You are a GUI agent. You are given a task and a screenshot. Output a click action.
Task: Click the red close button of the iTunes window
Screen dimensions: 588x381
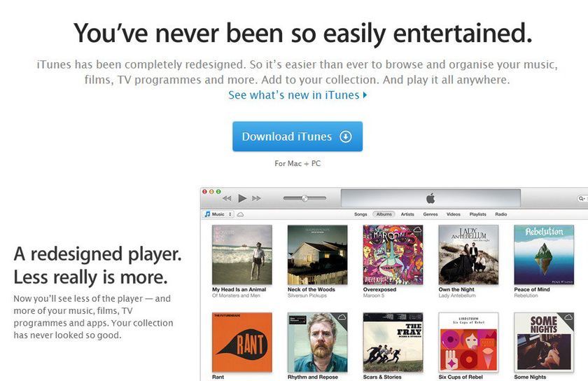pyautogui.click(x=204, y=191)
